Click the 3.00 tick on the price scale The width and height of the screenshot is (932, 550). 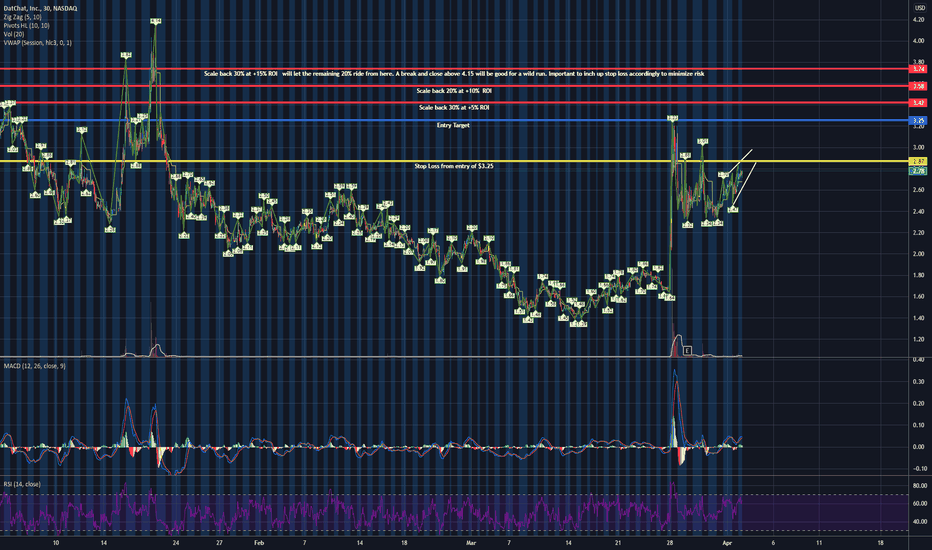pyautogui.click(x=918, y=147)
